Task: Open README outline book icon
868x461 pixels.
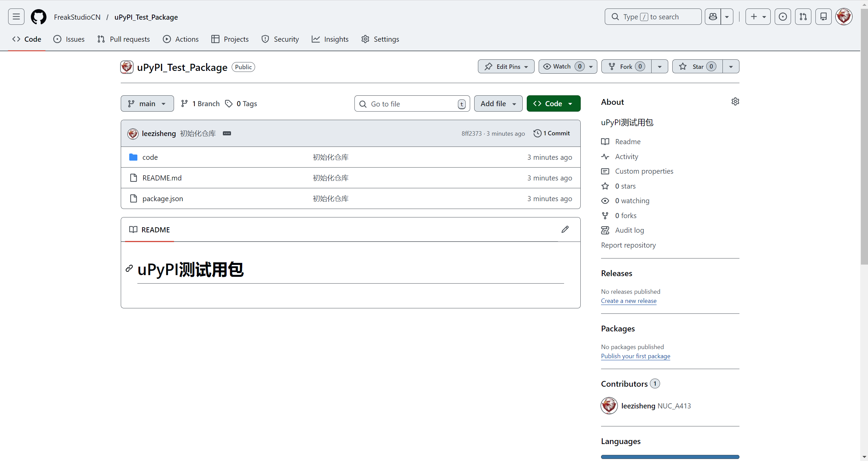Action: pyautogui.click(x=133, y=230)
